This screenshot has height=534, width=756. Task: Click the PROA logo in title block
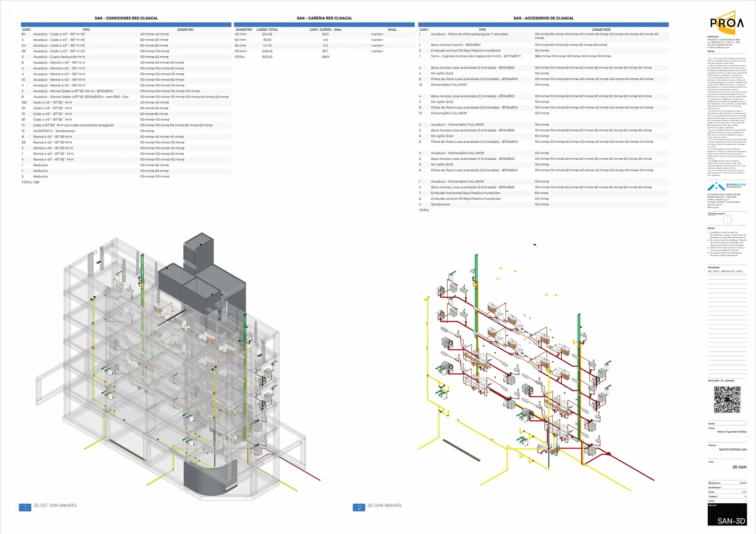727,23
